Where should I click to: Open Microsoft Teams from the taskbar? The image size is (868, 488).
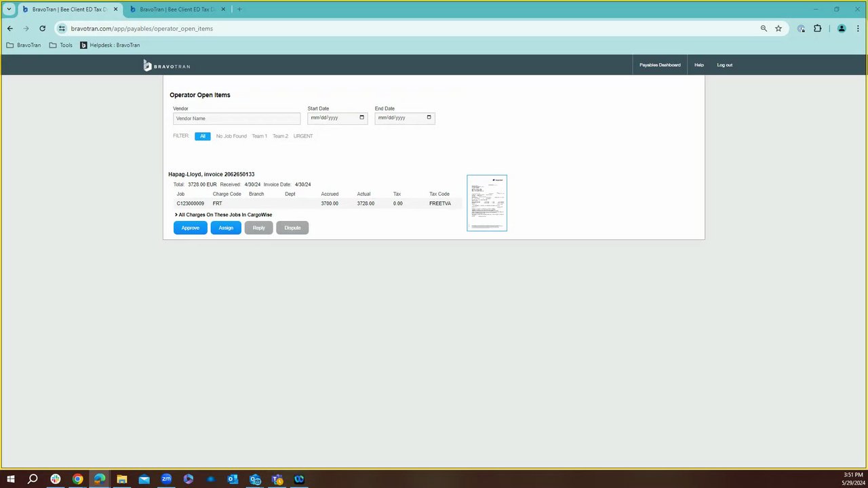click(x=277, y=479)
